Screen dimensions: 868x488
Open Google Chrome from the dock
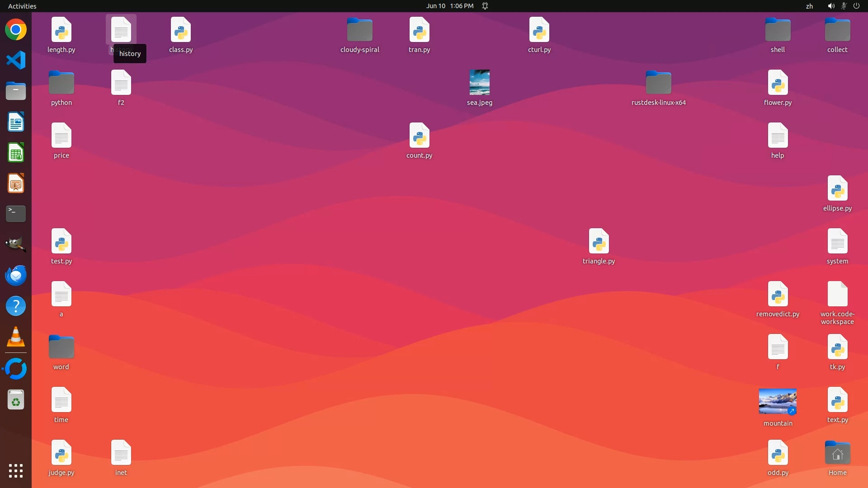(x=16, y=30)
